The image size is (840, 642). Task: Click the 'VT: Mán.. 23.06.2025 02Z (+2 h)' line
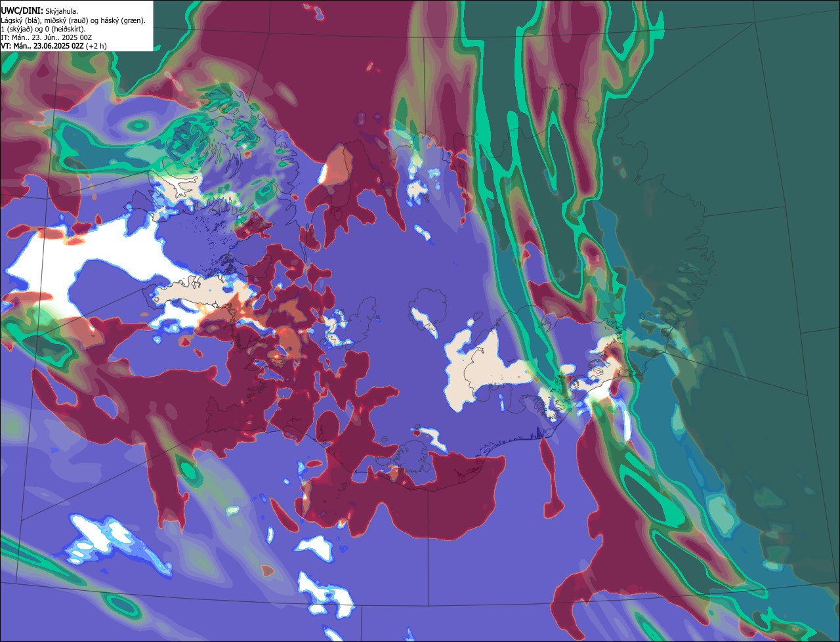pyautogui.click(x=54, y=46)
